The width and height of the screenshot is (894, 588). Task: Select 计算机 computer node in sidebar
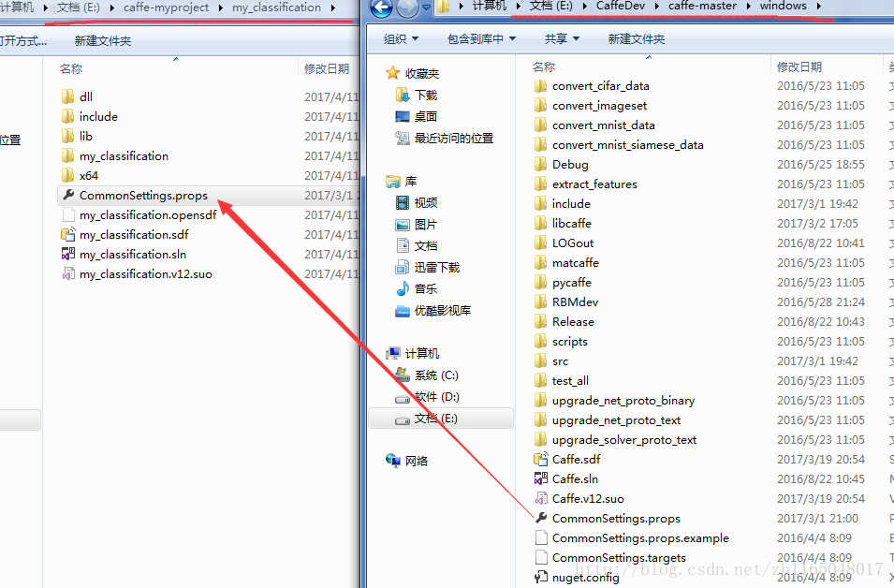click(x=421, y=353)
